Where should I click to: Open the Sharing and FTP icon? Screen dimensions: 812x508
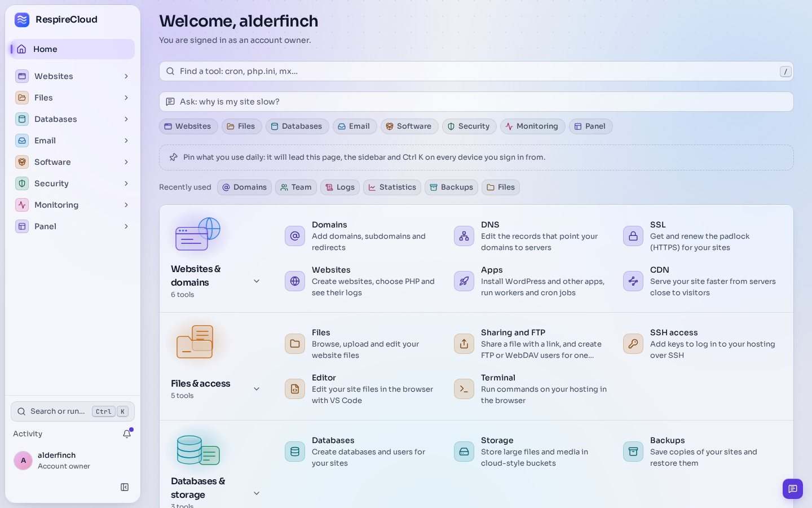(464, 344)
